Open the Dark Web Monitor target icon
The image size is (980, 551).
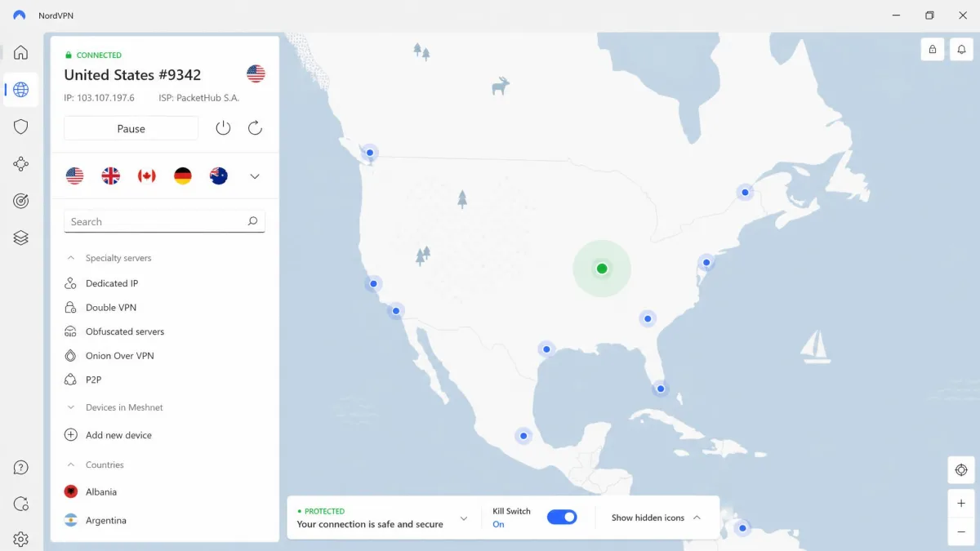click(x=21, y=201)
